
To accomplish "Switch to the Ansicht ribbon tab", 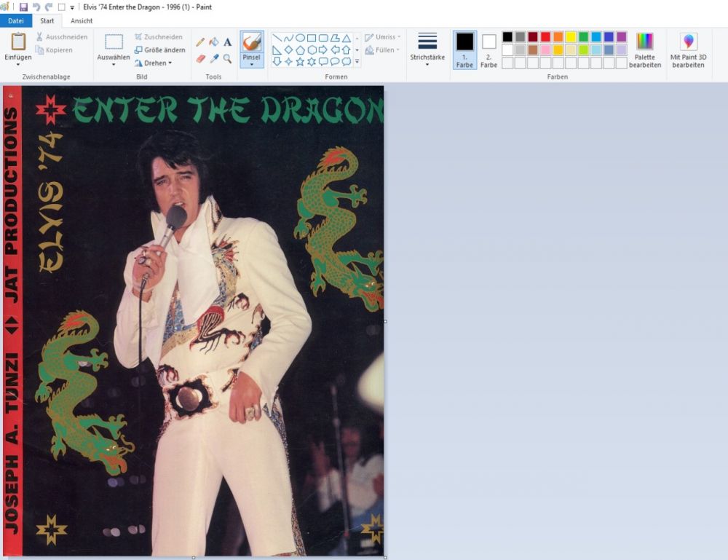I will 82,21.
